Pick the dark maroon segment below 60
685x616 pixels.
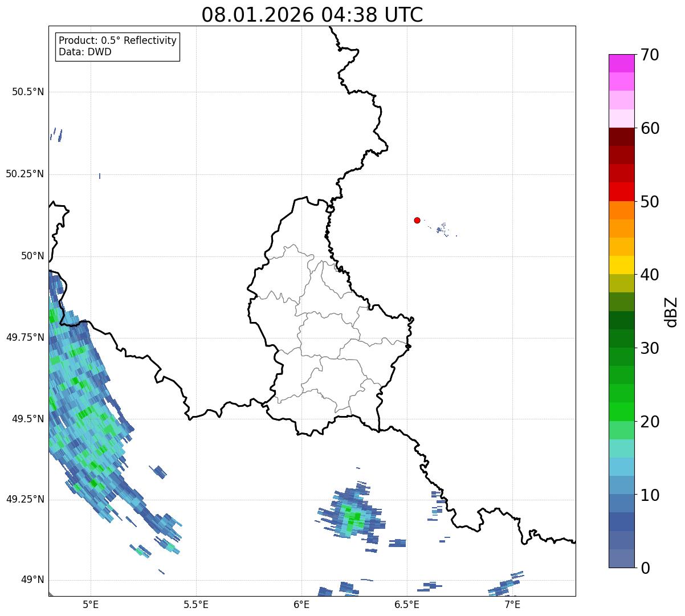click(x=621, y=137)
